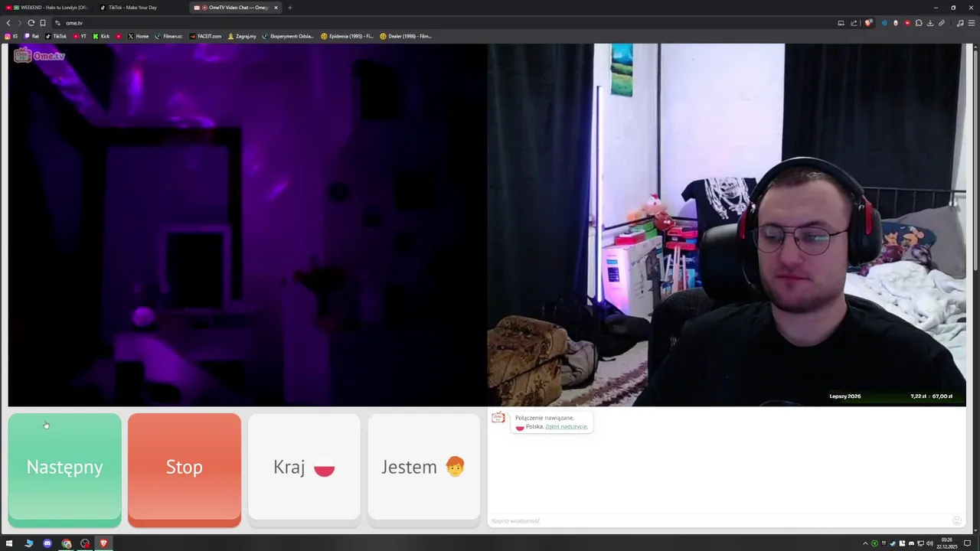This screenshot has height=551, width=980.
Task: Switch to the WEEKEND - Halo tu Londyn tab
Action: (x=50, y=8)
